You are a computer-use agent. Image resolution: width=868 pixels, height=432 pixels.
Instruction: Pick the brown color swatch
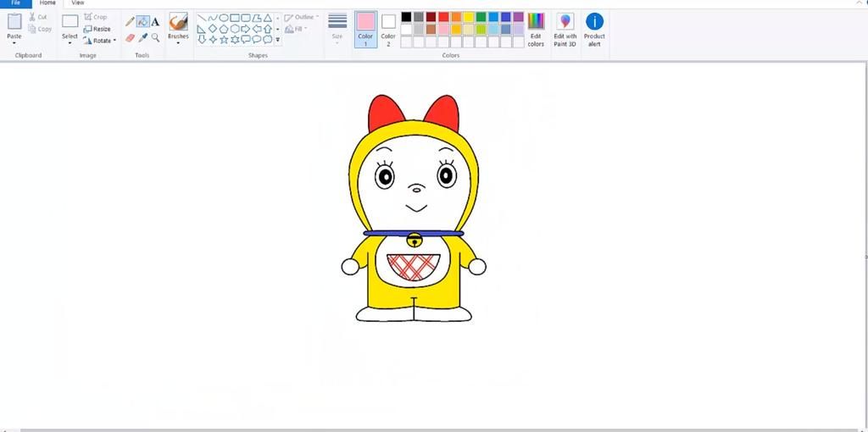(x=431, y=30)
